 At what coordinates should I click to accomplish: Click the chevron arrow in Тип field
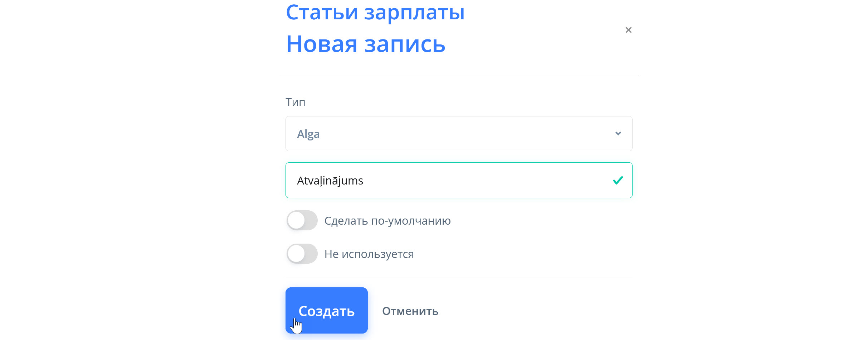(x=618, y=134)
